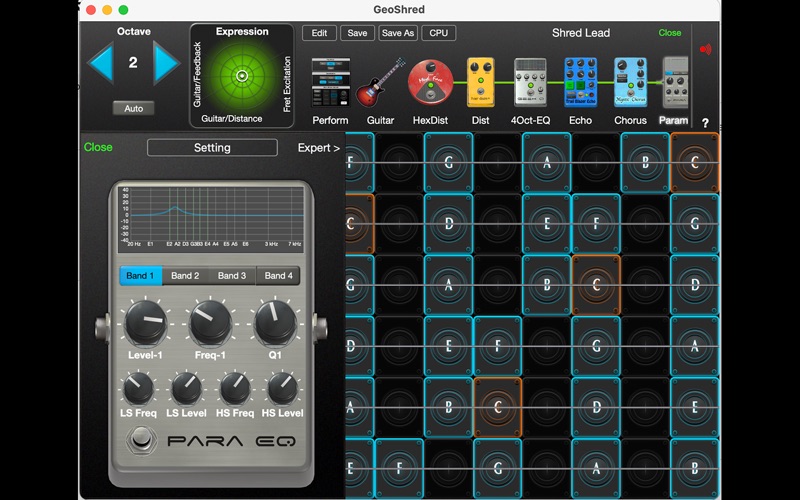
Task: Show CPU usage
Action: [x=439, y=33]
